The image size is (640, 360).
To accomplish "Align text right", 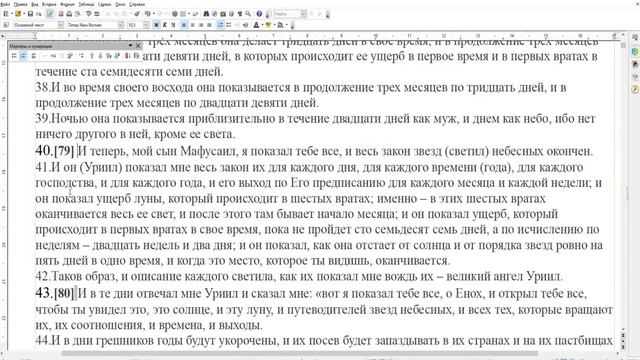I will [201, 25].
